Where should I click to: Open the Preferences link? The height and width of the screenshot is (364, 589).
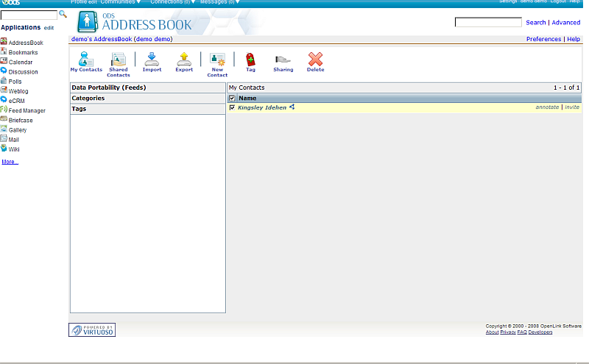pos(543,39)
